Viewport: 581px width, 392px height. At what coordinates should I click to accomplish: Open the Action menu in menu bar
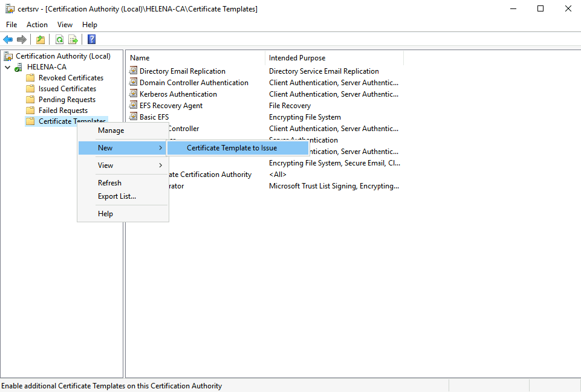(37, 25)
